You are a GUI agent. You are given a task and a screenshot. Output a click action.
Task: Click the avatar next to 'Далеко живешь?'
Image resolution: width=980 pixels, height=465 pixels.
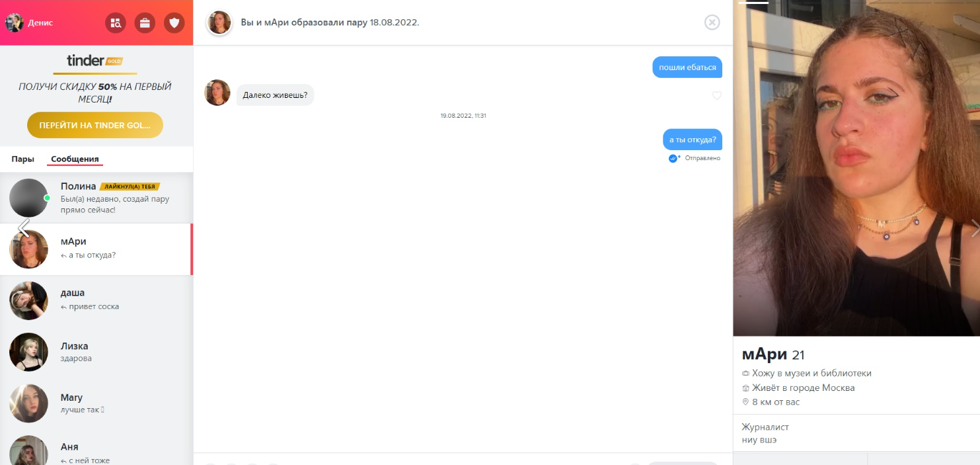coord(217,93)
